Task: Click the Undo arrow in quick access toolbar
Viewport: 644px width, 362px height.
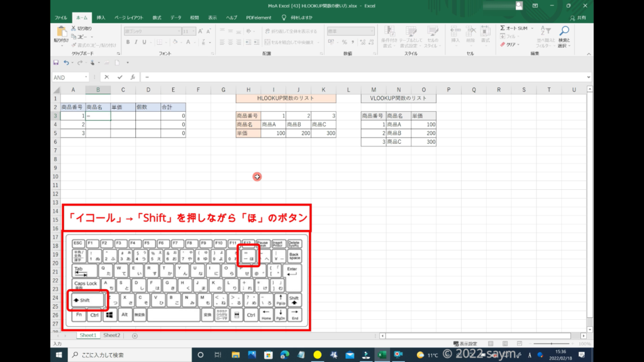Action: click(65, 62)
